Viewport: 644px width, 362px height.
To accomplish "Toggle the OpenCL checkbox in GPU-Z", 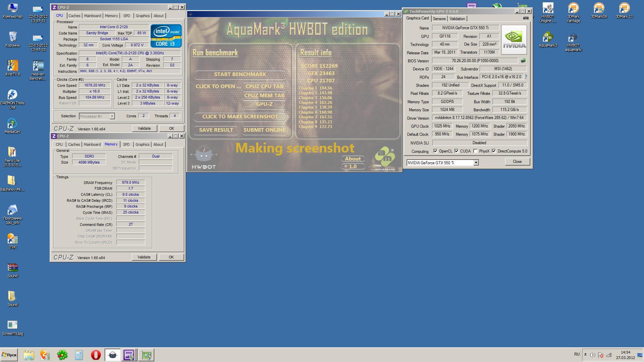I will [x=435, y=151].
